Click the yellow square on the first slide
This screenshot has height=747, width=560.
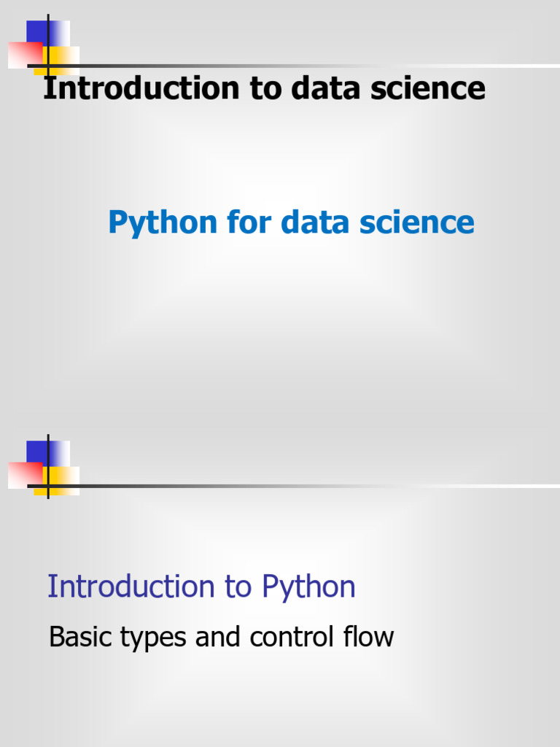click(x=64, y=60)
